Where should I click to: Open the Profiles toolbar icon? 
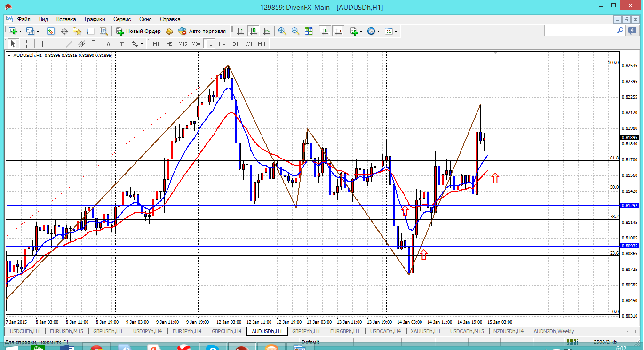pos(30,31)
